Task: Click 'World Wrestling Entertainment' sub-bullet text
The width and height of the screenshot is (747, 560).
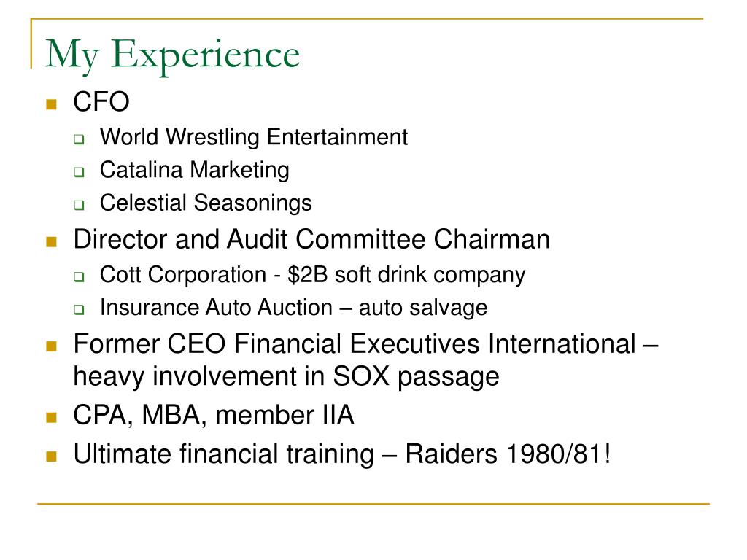Action: coord(253,137)
